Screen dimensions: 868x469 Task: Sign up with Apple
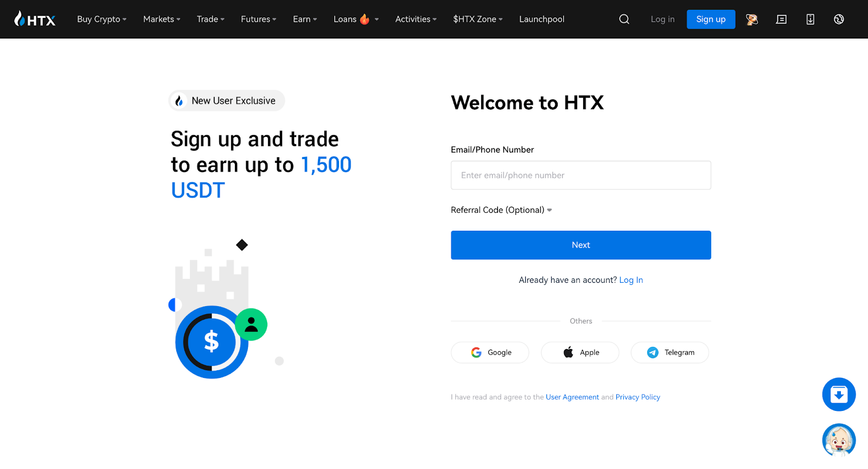(580, 352)
